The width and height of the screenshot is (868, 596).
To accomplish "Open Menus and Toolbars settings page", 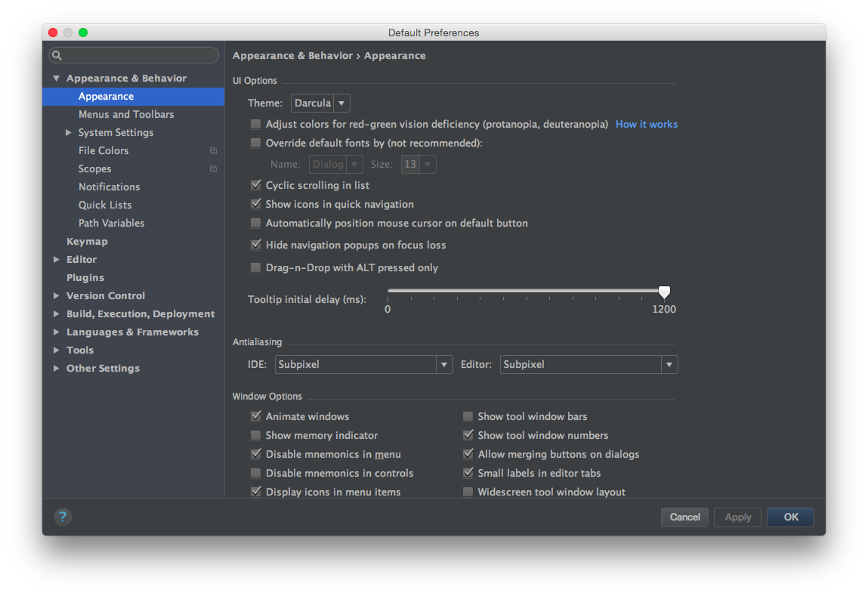I will pyautogui.click(x=126, y=115).
